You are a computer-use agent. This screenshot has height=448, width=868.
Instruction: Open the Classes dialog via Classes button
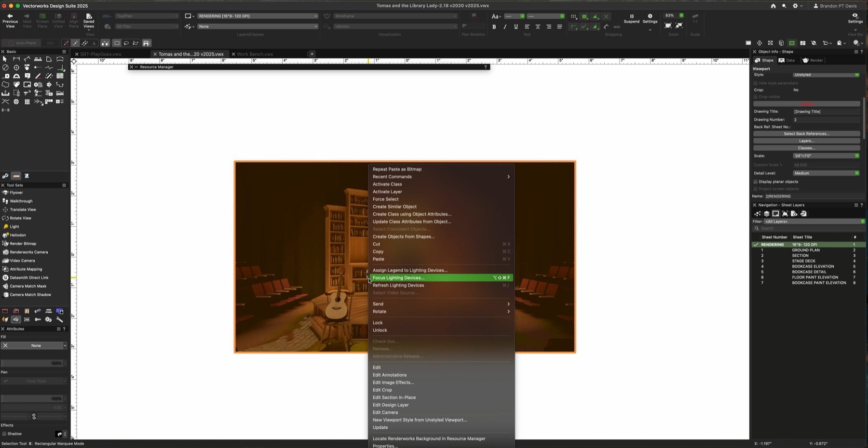(806, 148)
